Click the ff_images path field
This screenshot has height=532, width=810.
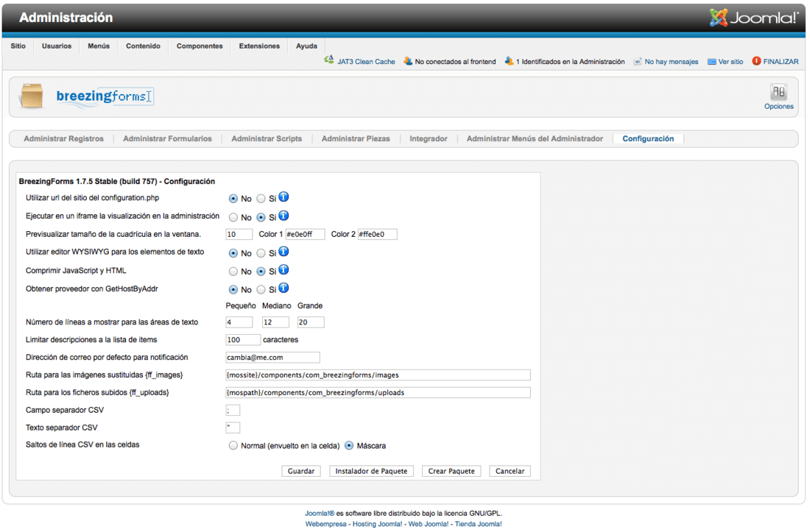(x=378, y=375)
